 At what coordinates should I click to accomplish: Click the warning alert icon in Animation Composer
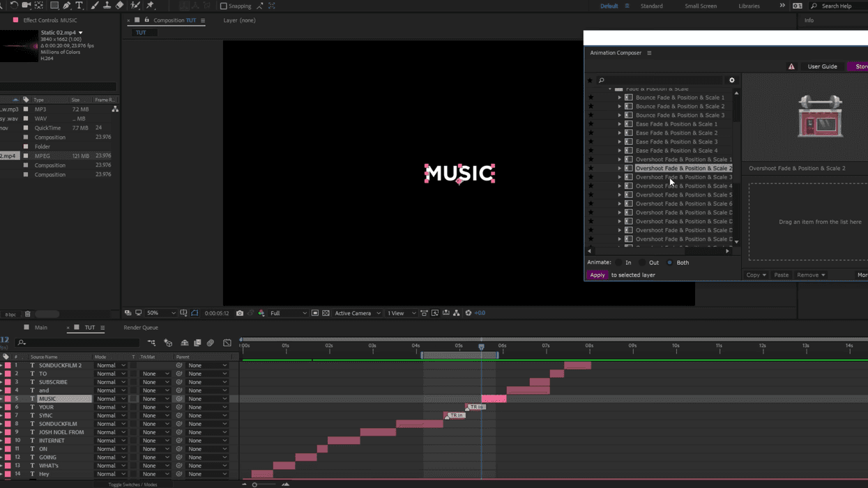[x=791, y=67]
